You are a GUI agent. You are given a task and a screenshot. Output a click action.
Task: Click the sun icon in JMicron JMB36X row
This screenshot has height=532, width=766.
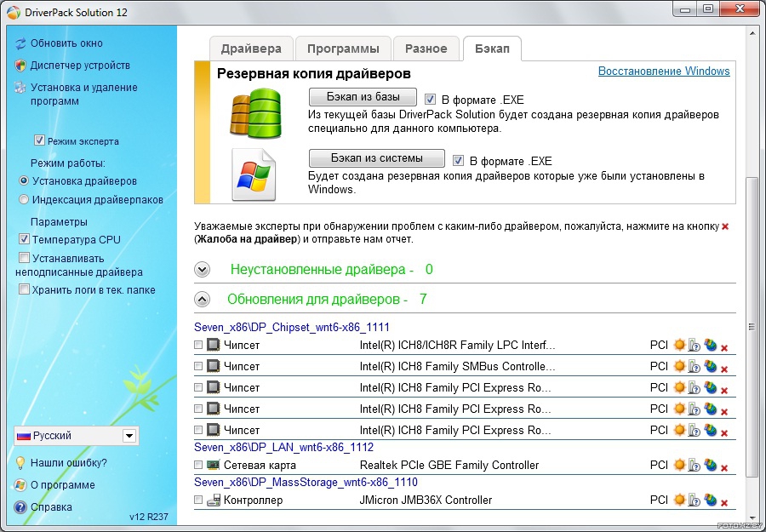[x=679, y=500]
